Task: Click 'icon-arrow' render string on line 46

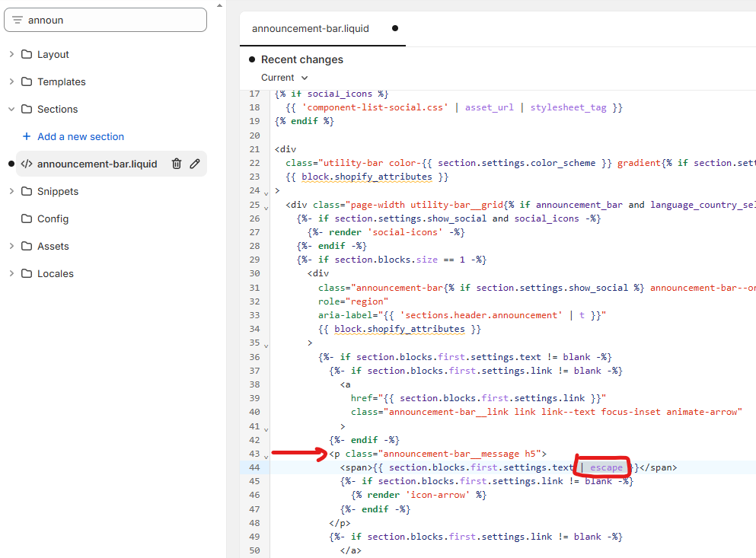Action: click(x=437, y=495)
